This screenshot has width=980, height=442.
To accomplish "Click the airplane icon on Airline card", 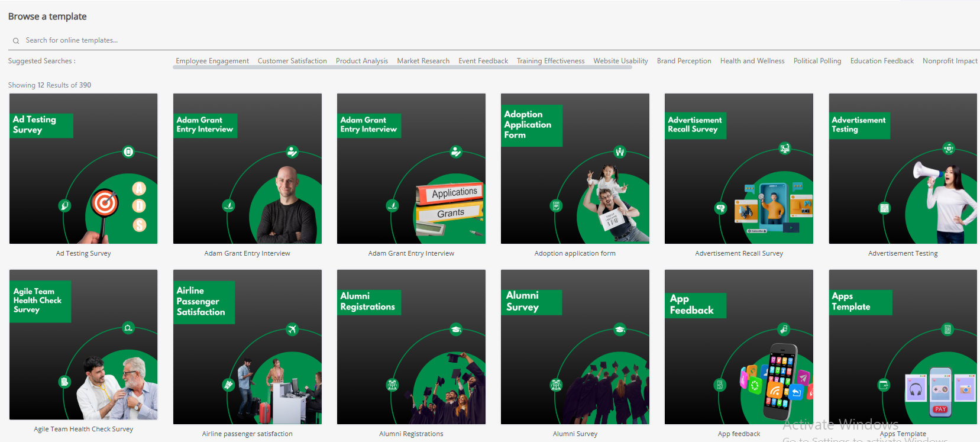I will tap(292, 329).
